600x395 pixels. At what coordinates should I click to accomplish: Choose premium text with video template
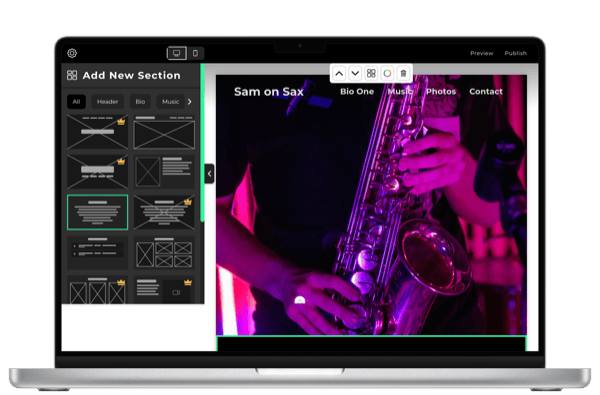tap(164, 290)
